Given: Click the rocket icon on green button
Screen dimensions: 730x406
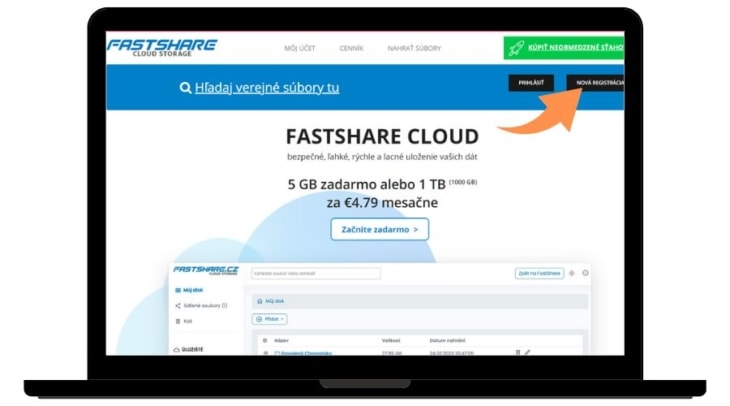Looking at the screenshot, I should click(x=518, y=47).
